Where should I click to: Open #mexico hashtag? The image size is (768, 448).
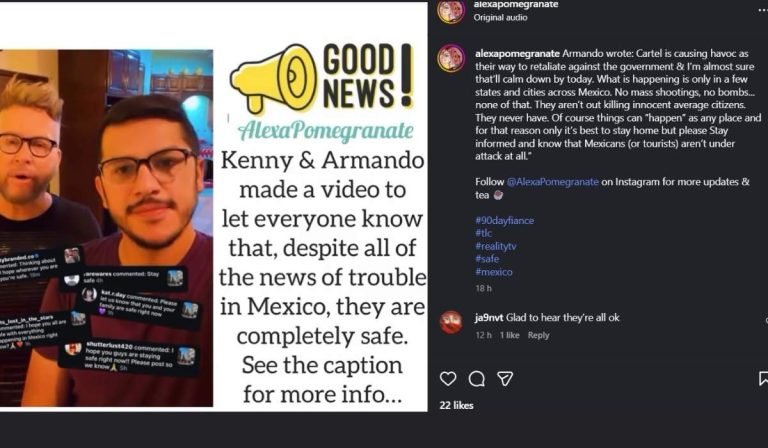click(x=494, y=272)
